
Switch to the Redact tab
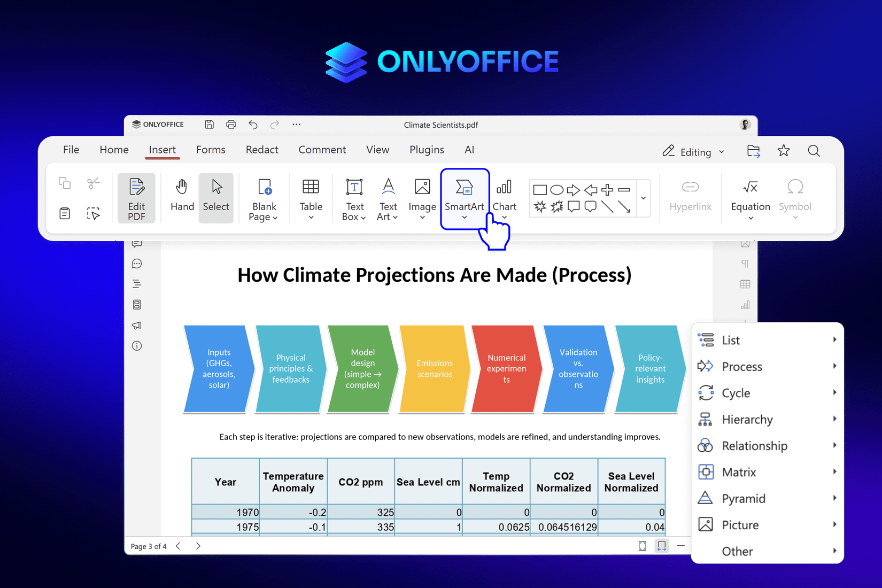[262, 150]
